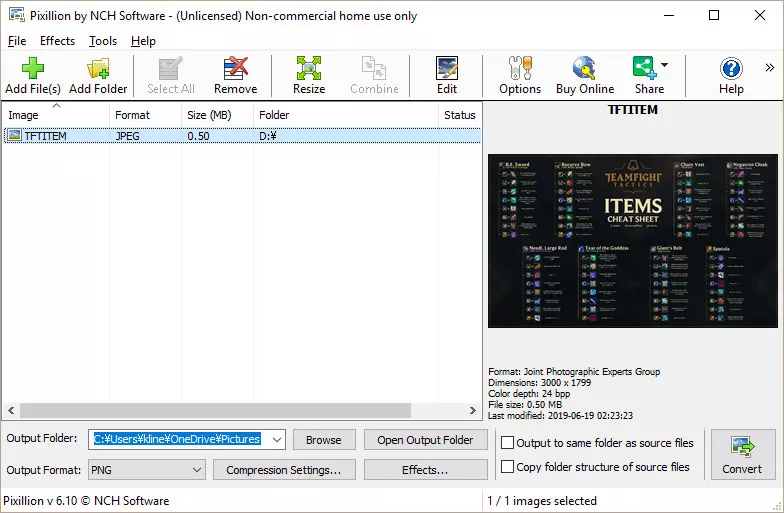Click the Share toolbar icon
Screen dimensions: 784x513
tap(644, 68)
